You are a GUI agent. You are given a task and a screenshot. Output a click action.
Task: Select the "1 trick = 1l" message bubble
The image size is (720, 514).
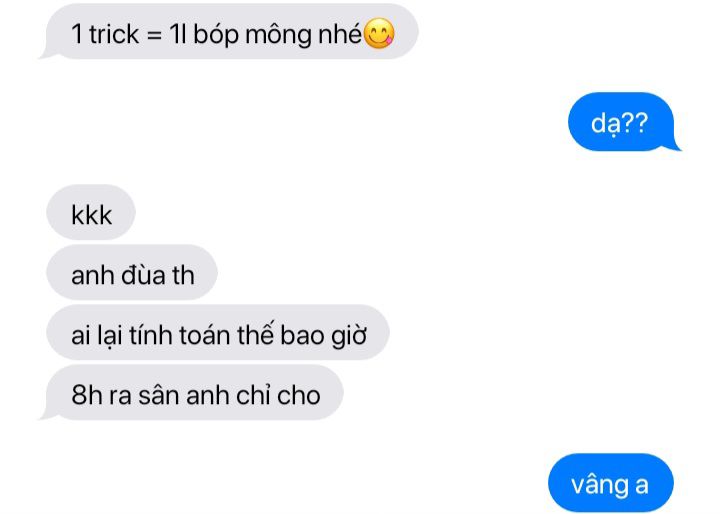pos(228,32)
